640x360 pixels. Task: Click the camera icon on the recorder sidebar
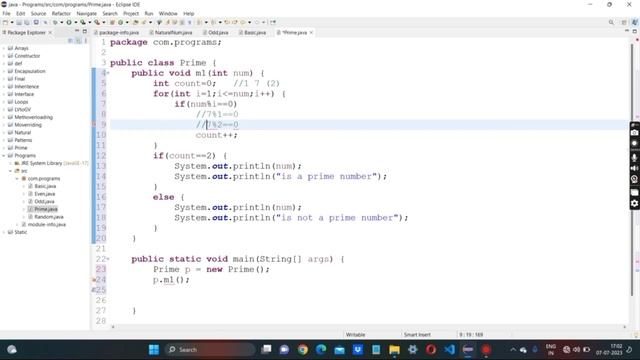(634, 133)
